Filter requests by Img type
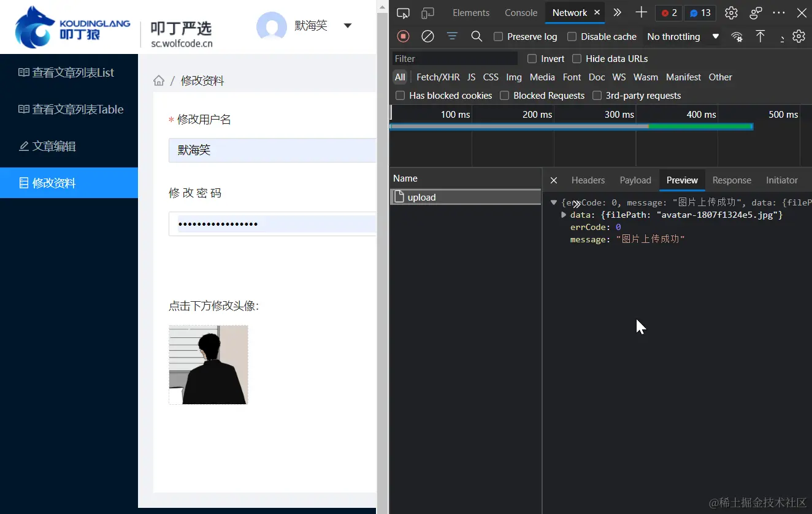 pyautogui.click(x=514, y=77)
